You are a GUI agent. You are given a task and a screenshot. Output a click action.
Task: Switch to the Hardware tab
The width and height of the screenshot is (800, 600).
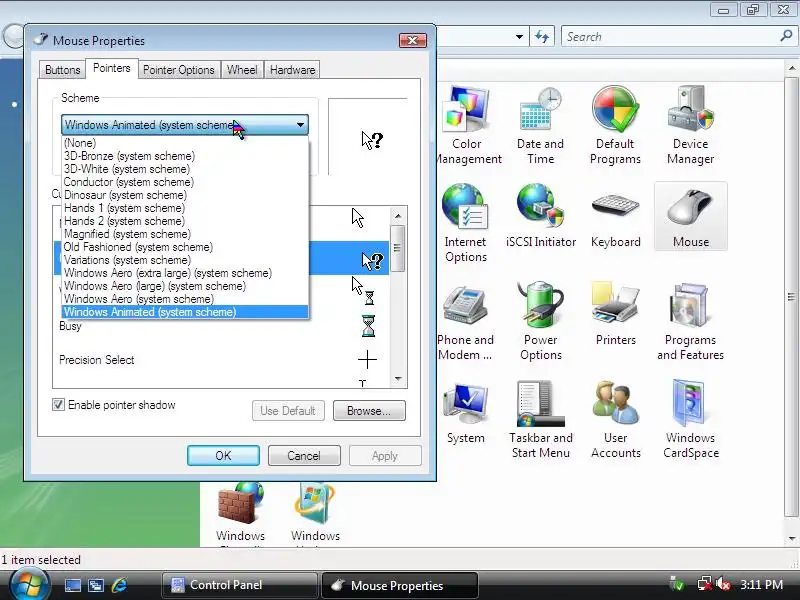(292, 70)
